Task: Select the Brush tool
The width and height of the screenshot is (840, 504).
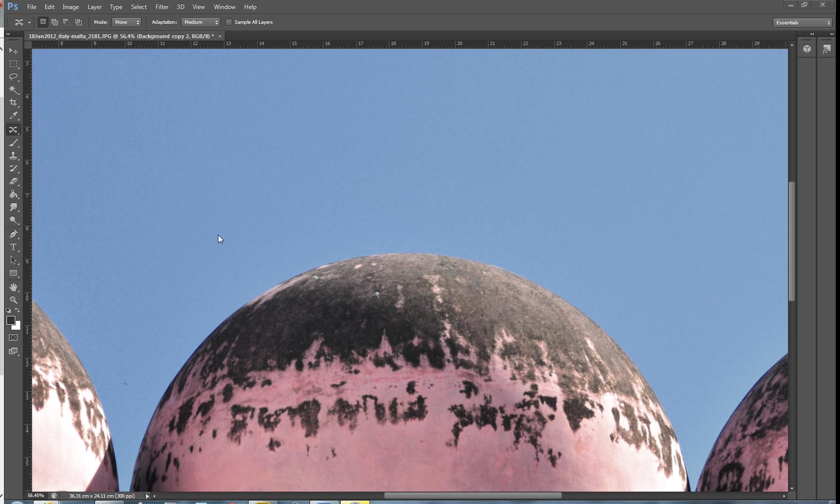Action: (13, 143)
